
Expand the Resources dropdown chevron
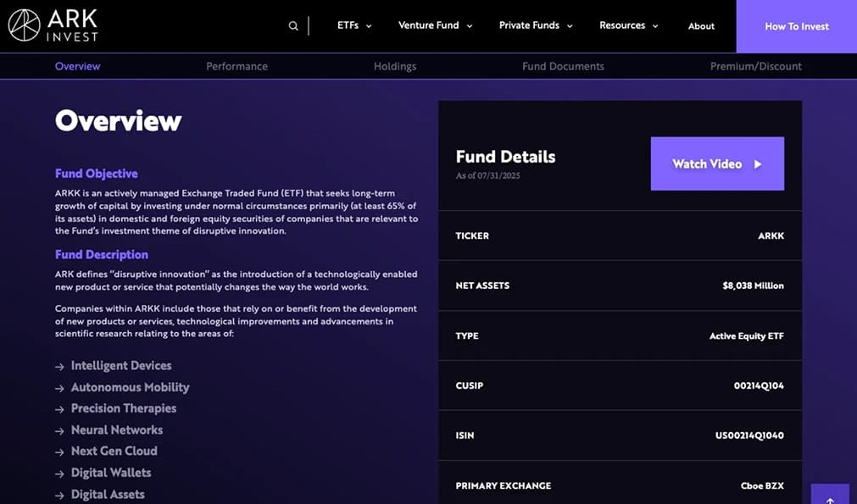655,26
